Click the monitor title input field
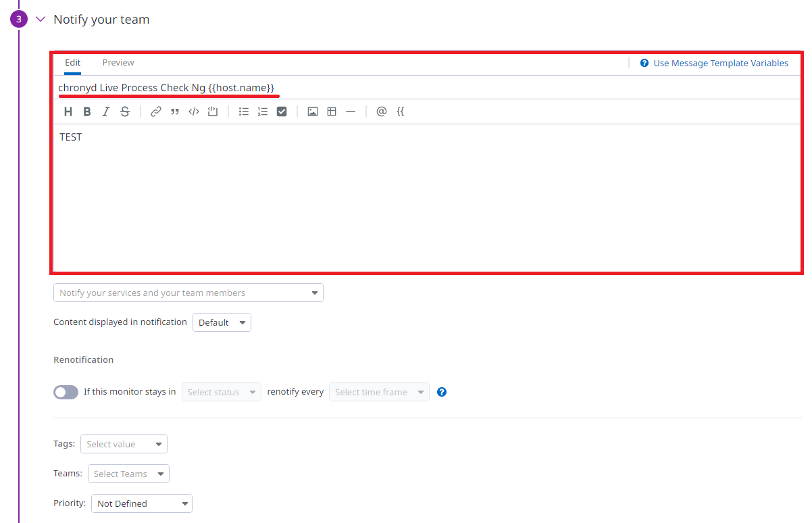This screenshot has height=523, width=812. (x=427, y=88)
